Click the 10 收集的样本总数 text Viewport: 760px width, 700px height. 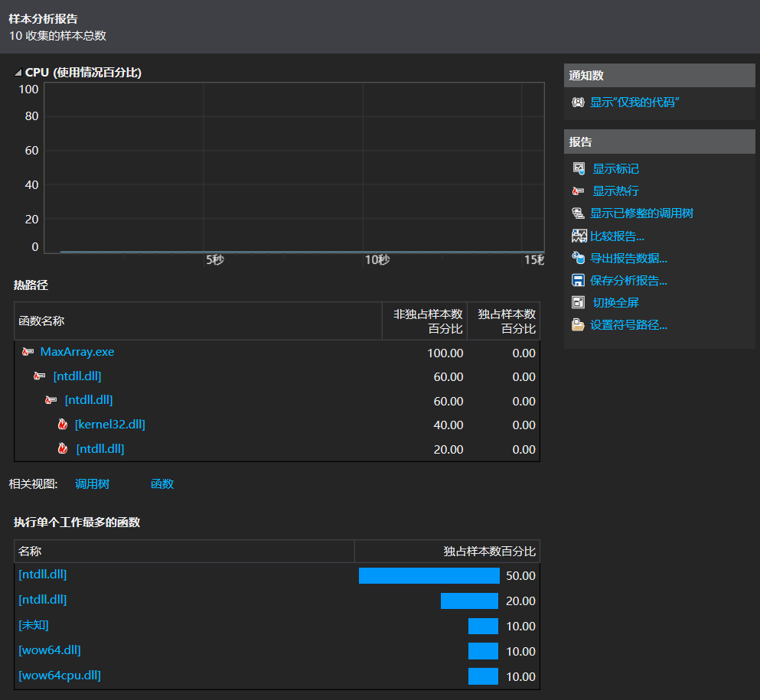tap(57, 36)
